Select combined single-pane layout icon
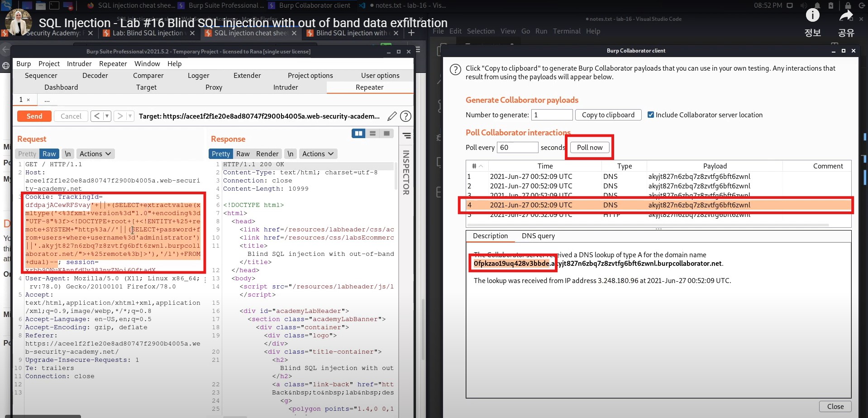 [386, 133]
